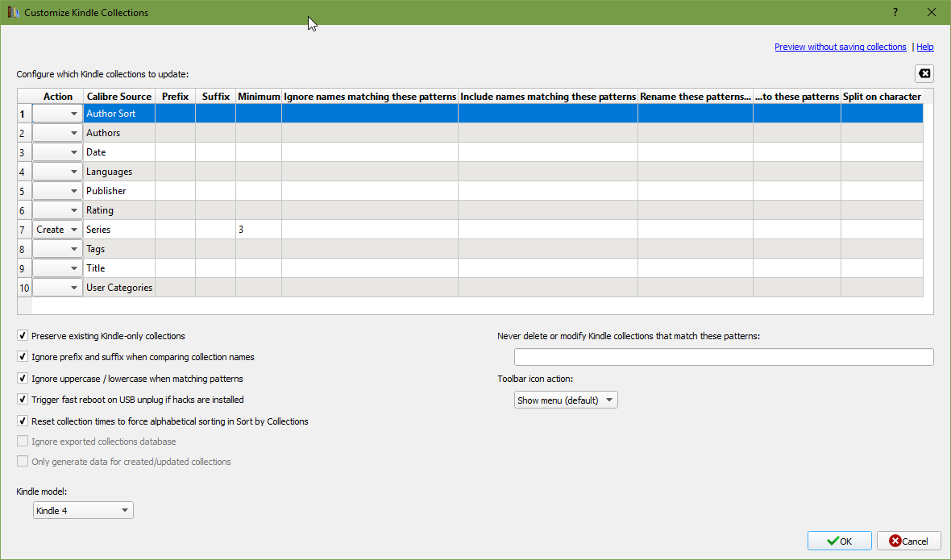Screen dimensions: 951x560
Task: Click the Prefix column header
Action: point(175,97)
